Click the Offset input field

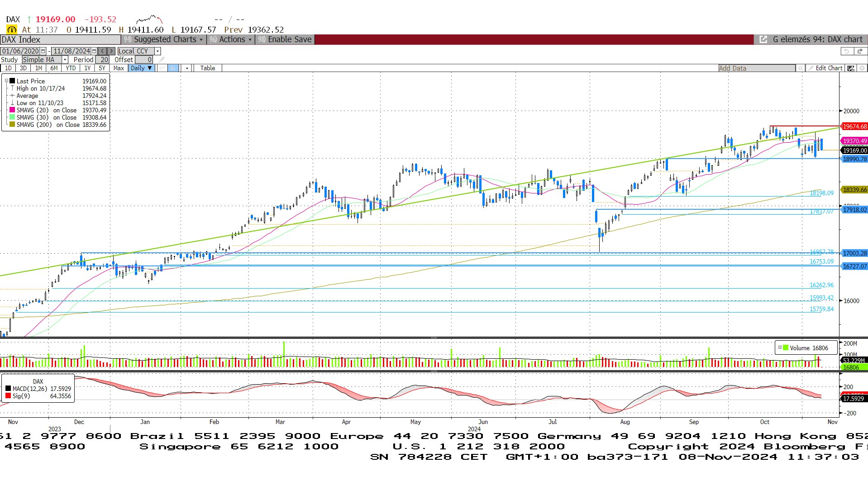click(144, 59)
